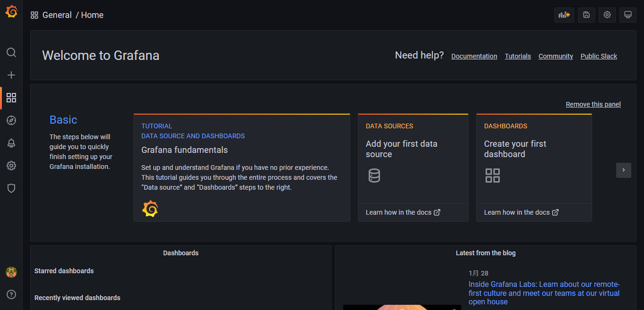Open the Public Slack link

click(599, 56)
